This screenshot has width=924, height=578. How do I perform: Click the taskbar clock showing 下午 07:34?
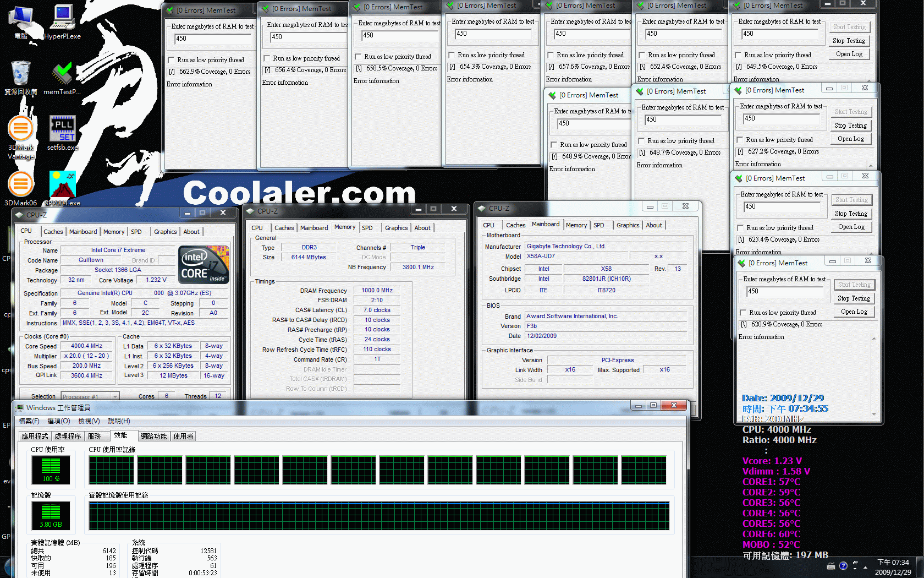894,567
